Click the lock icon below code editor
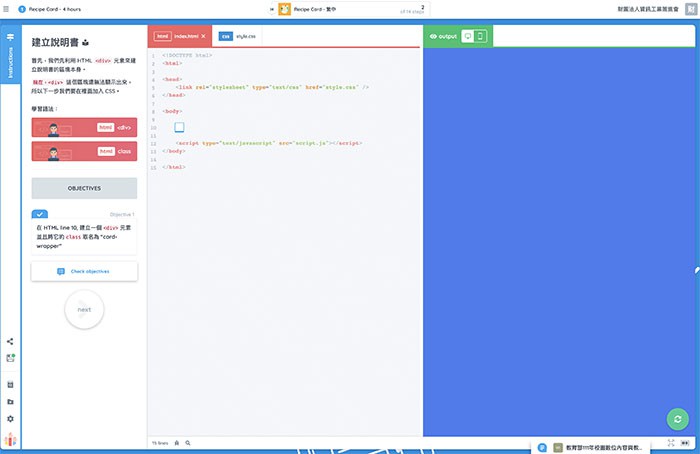 [176, 442]
